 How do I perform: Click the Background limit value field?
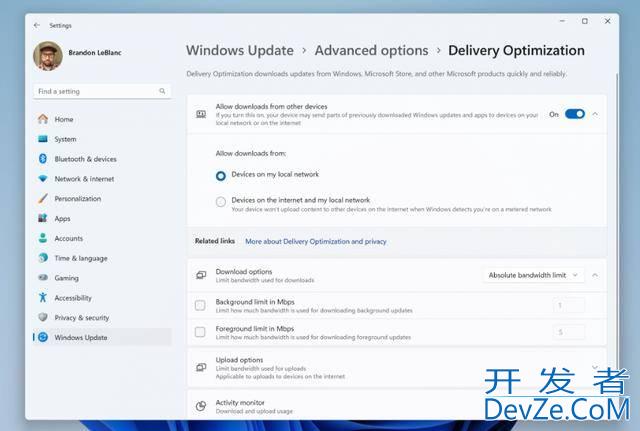pyautogui.click(x=569, y=305)
